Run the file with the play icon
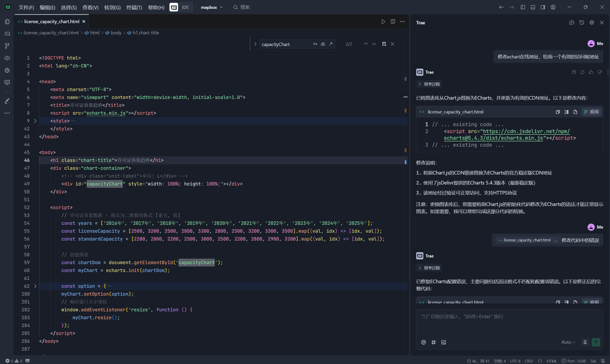The height and width of the screenshot is (364, 610). coord(383,22)
